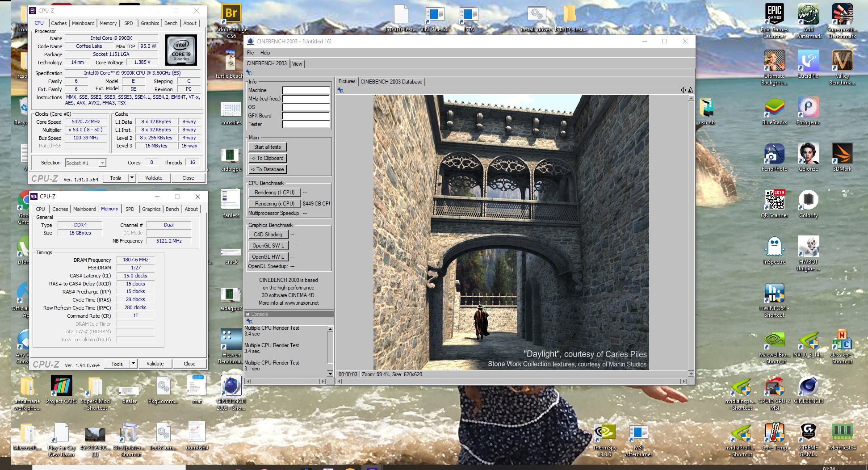Screen dimensions: 868x470
Task: Run Rendering (x CPU) benchmark
Action: (x=275, y=204)
